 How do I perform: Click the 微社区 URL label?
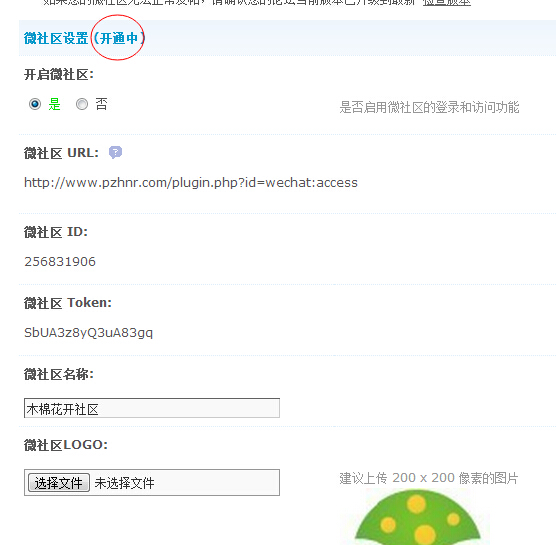click(x=61, y=153)
